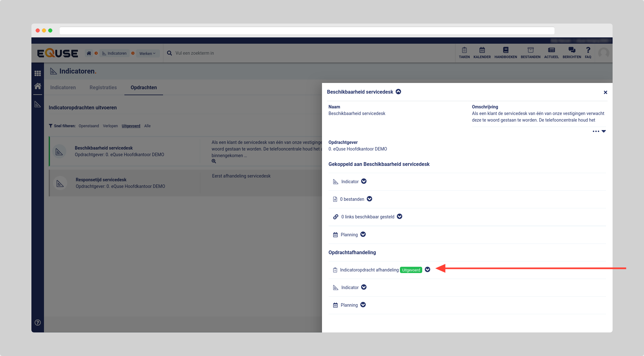Click the green Uitgevoerd status badge
This screenshot has height=356, width=644.
coord(411,270)
